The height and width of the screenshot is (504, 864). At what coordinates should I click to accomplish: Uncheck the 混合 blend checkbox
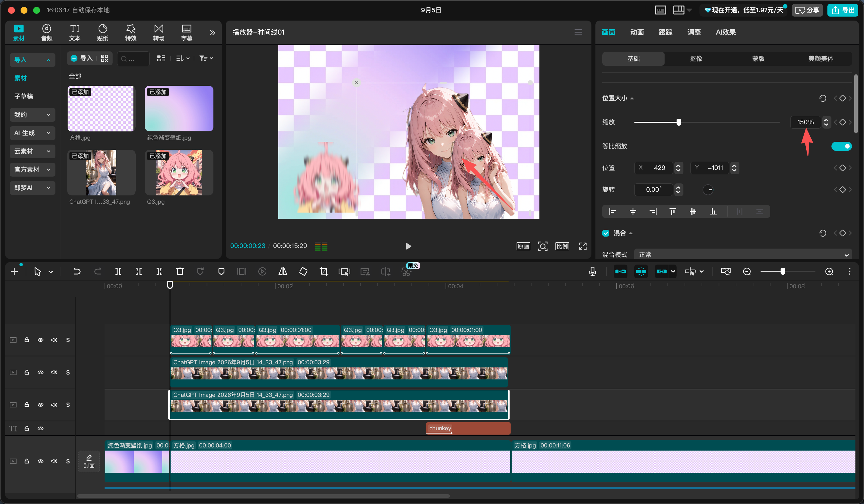tap(606, 233)
